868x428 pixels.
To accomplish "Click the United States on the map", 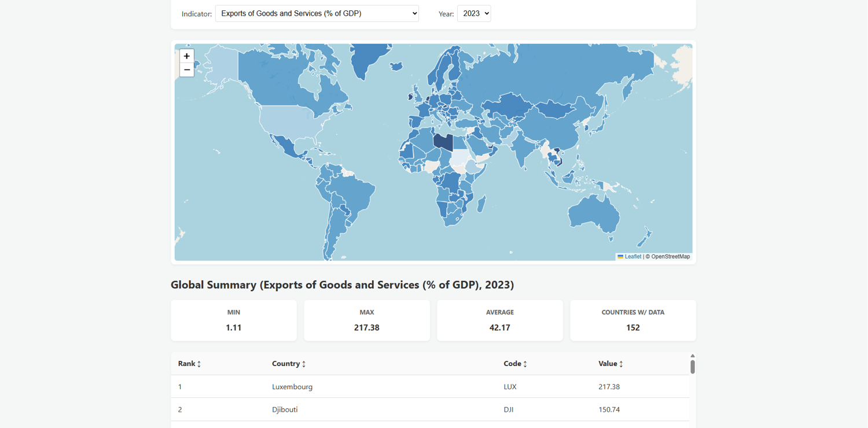I will click(x=289, y=120).
